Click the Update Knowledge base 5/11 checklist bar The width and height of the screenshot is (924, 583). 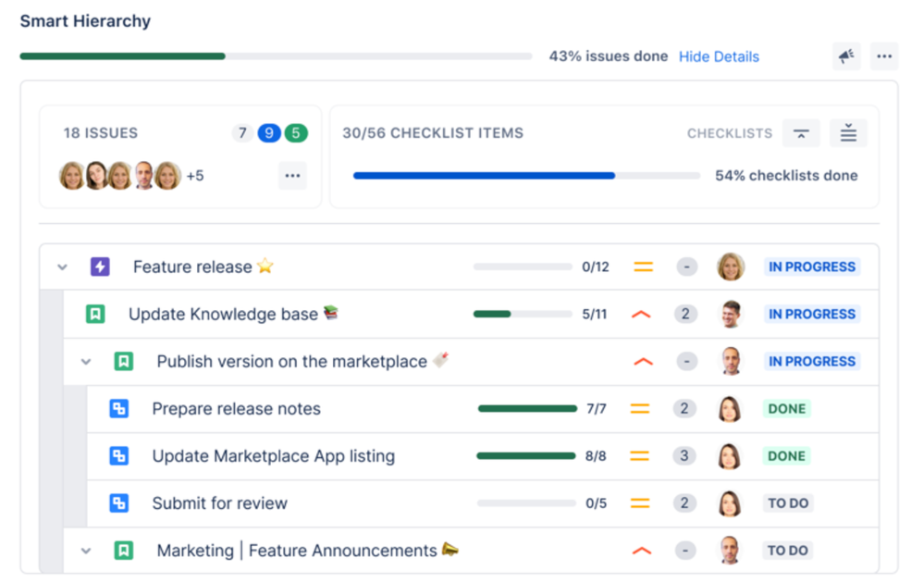522,314
